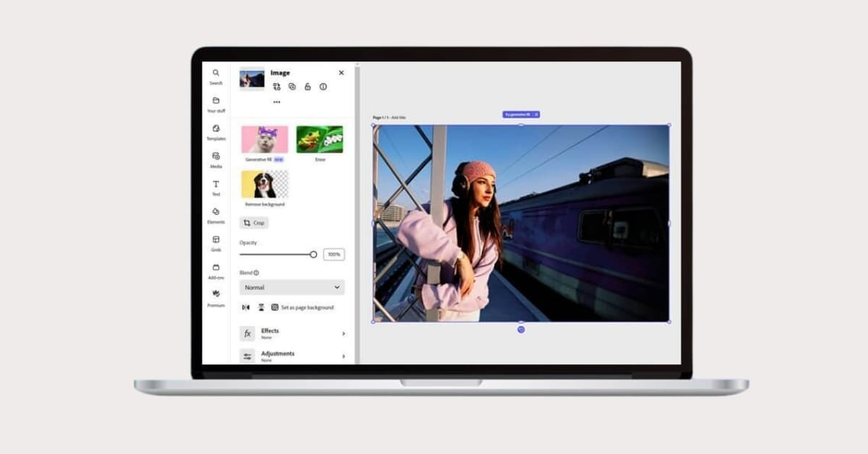
Task: Expand the Adjustments section
Action: point(292,356)
